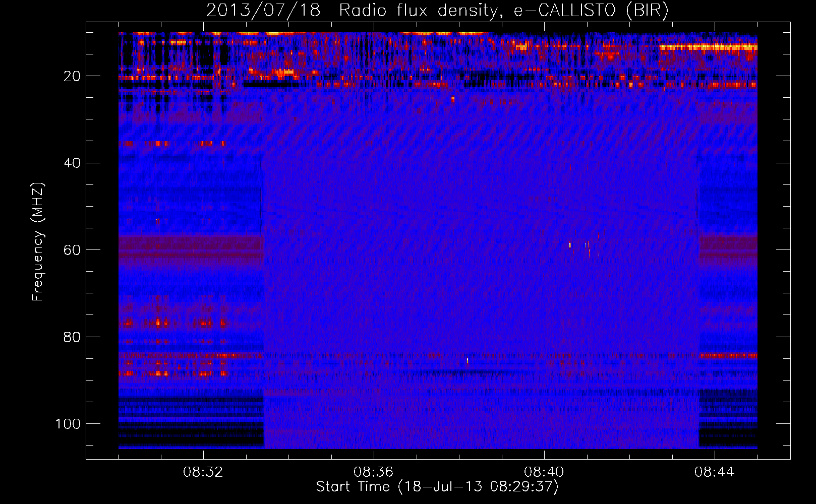Click the '40' frequency tick label
Image resolution: width=816 pixels, height=504 pixels.
click(73, 163)
